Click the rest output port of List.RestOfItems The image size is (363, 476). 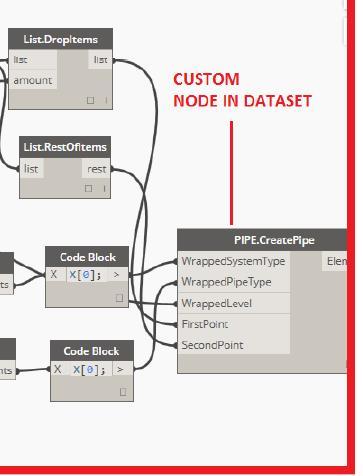tap(96, 169)
